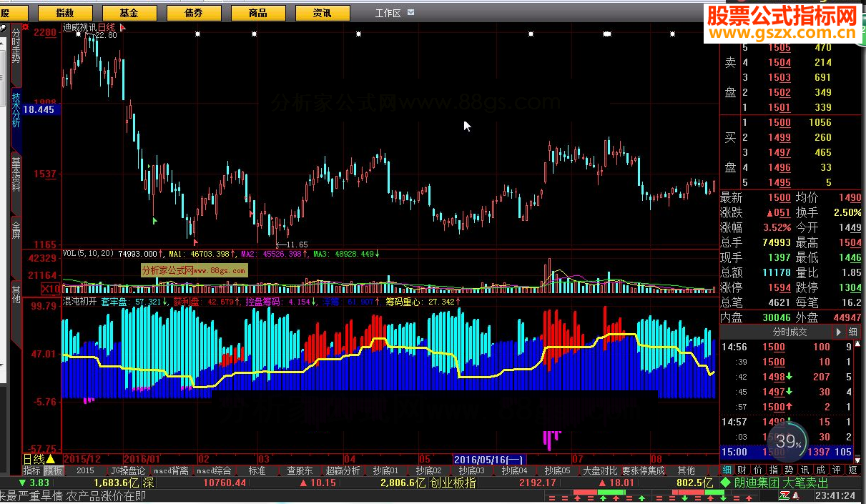866x504 pixels.
Task: Choose the 超赢分析 indicator tab
Action: pos(343,470)
